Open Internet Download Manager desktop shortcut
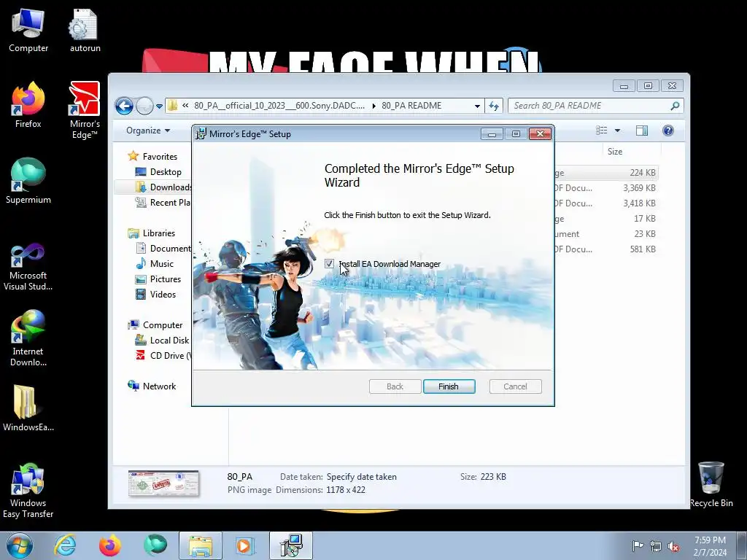Image resolution: width=747 pixels, height=560 pixels. tap(28, 338)
